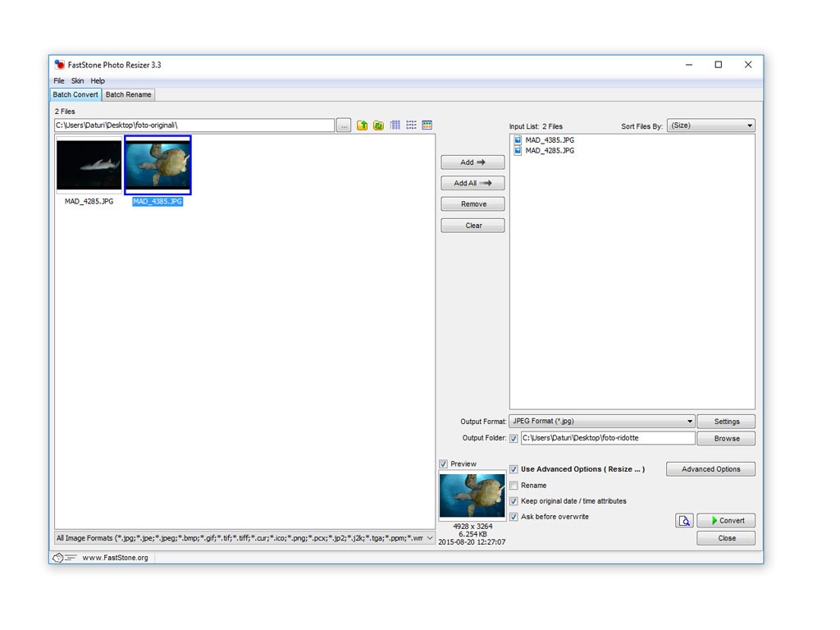The height and width of the screenshot is (630, 840).
Task: Open the Output Format dropdown
Action: coord(601,422)
